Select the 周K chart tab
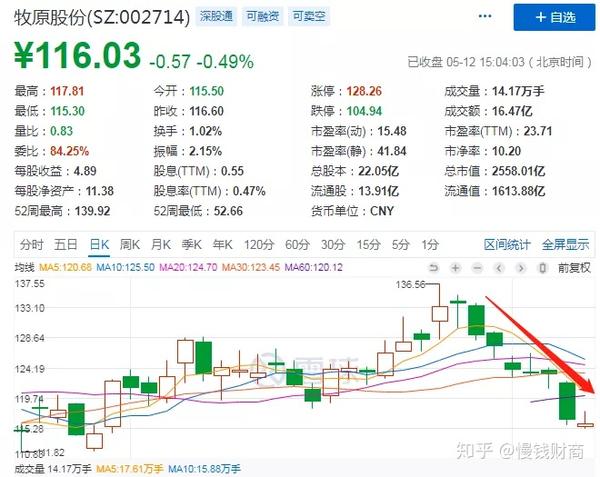Image resolution: width=600 pixels, height=477 pixels. [130, 244]
